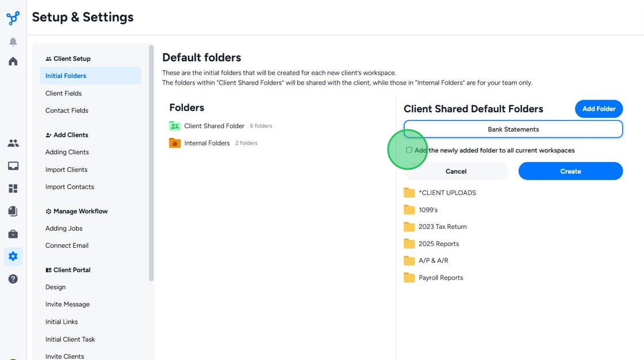The width and height of the screenshot is (644, 360).
Task: Click the settings gear icon in sidebar
Action: click(13, 256)
